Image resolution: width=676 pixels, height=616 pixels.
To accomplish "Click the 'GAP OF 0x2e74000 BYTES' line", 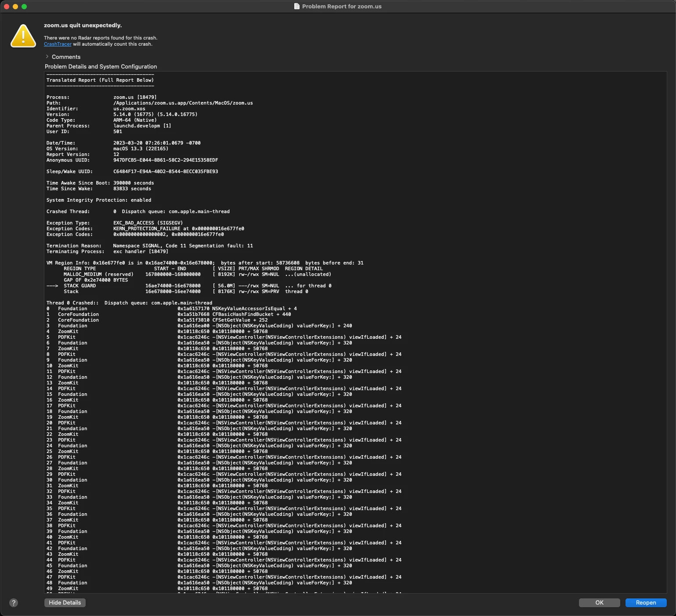I will point(96,280).
